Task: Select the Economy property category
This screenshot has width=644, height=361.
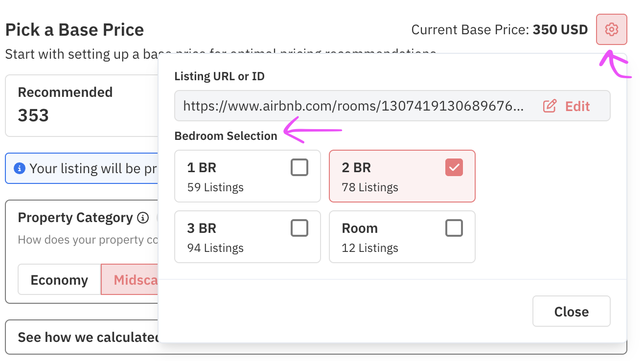Action: tap(59, 280)
